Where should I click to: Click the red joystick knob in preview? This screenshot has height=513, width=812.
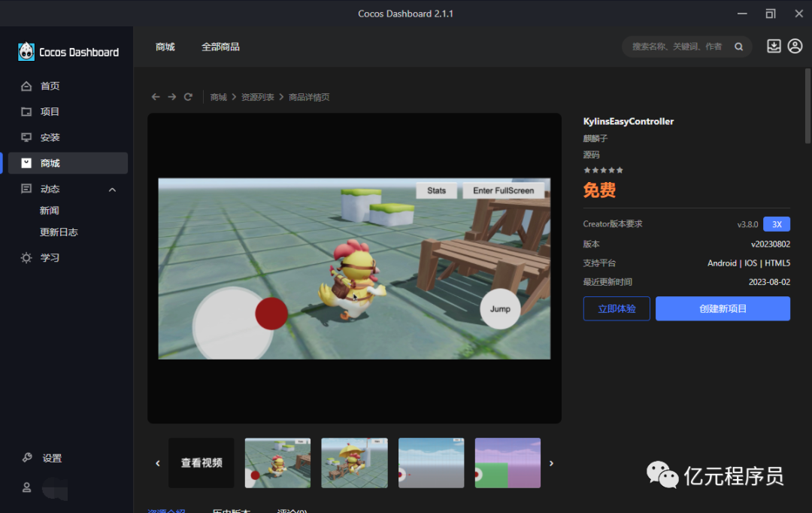271,314
